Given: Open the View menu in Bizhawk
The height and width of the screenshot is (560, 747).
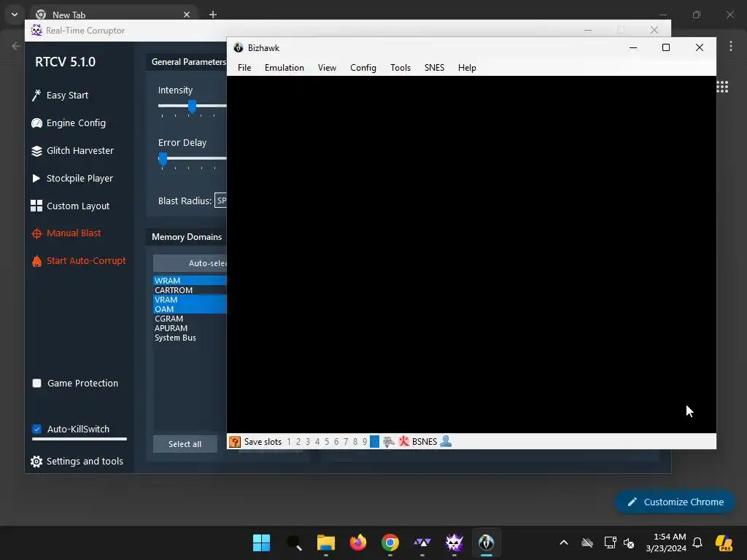Looking at the screenshot, I should point(328,68).
